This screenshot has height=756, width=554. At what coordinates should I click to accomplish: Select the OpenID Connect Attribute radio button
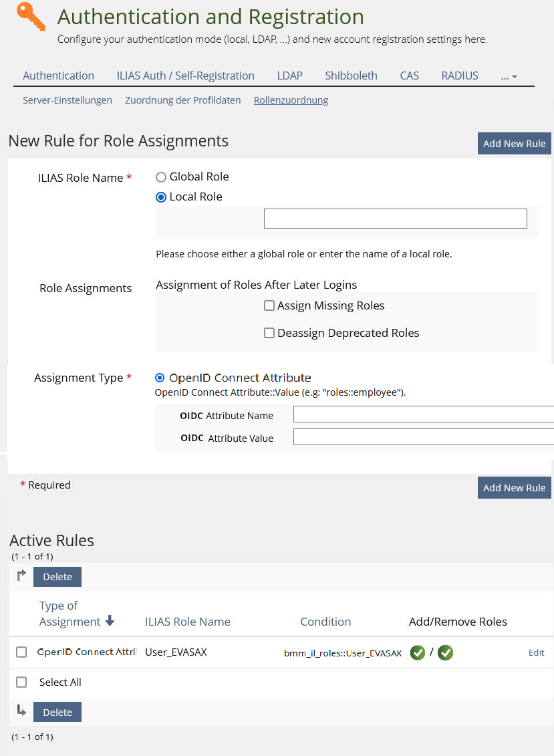pyautogui.click(x=160, y=378)
